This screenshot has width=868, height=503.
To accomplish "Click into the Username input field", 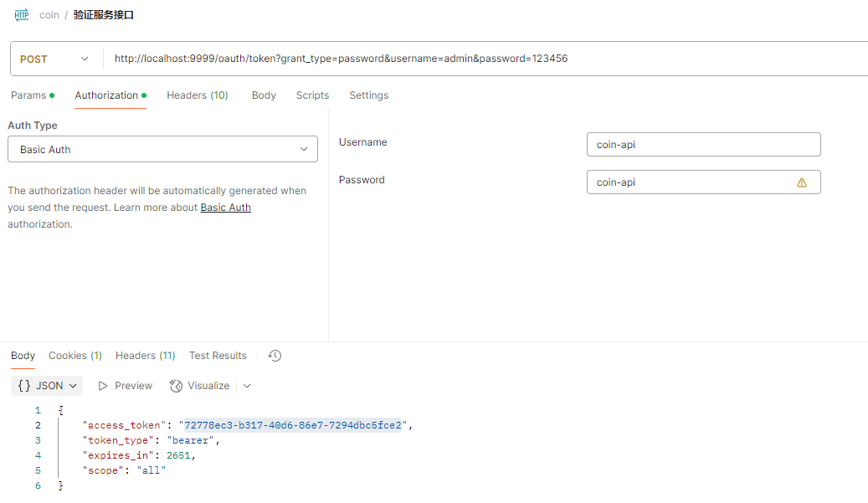I will [703, 145].
